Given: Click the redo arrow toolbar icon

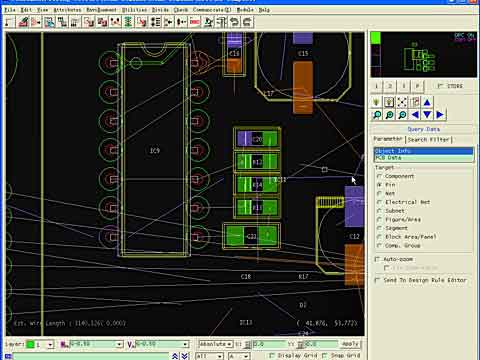Looking at the screenshot, I should [x=248, y=22].
